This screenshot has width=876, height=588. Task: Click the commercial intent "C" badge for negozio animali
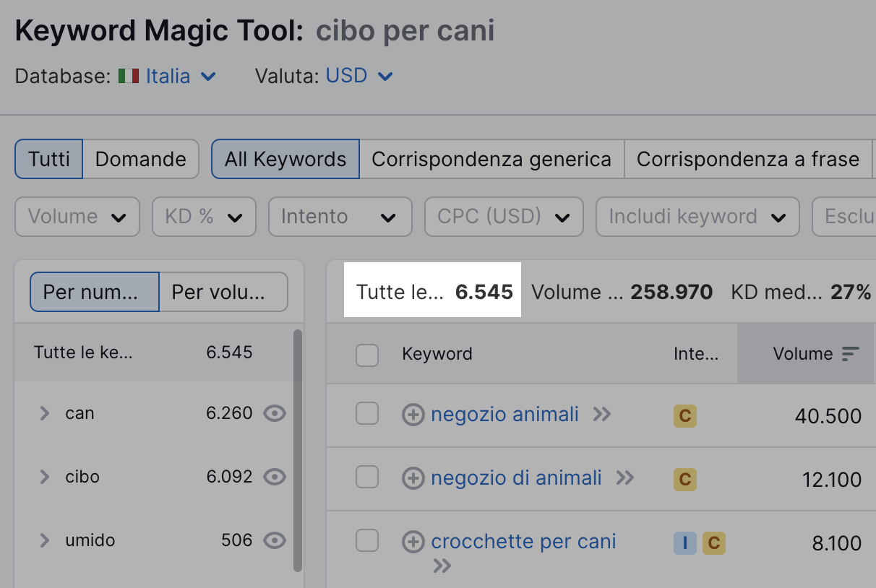[684, 417]
